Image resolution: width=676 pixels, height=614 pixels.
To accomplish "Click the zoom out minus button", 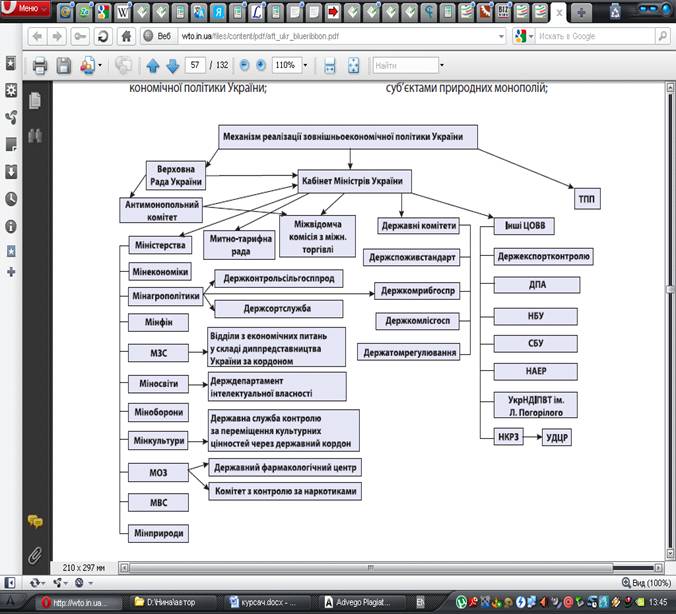I will coord(244,66).
